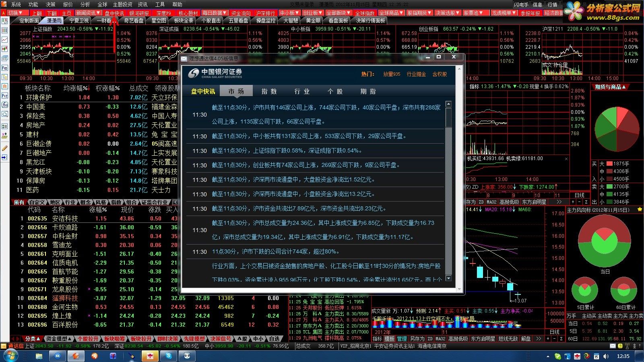
Task: Open the folder icon in taskbar
Action: pos(39,356)
